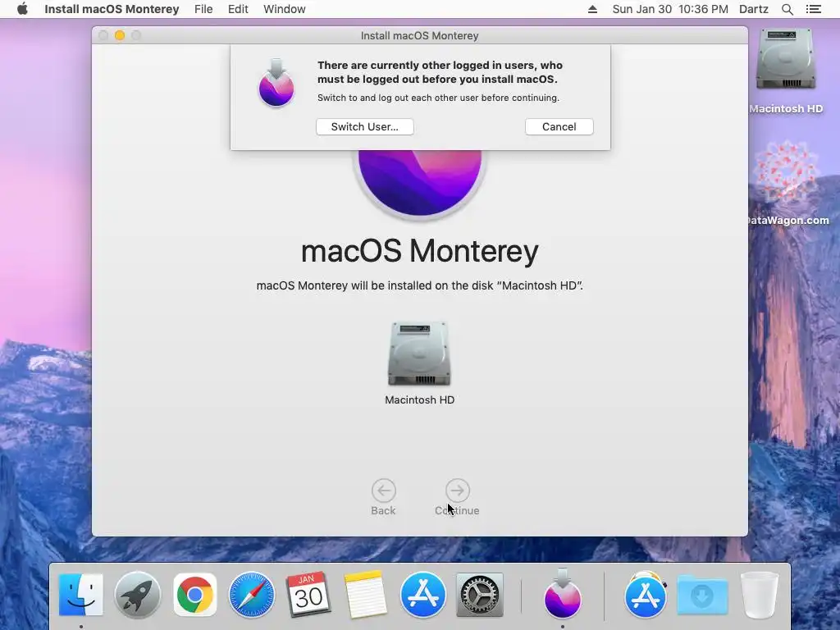Cancel the logged-in users alert
The width and height of the screenshot is (840, 630).
559,127
